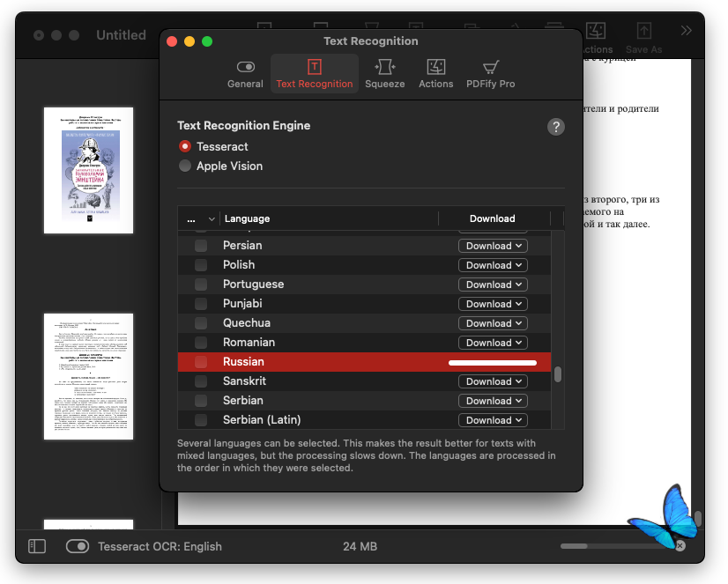Open the Punjabi Download dropdown
The width and height of the screenshot is (728, 584).
point(493,304)
